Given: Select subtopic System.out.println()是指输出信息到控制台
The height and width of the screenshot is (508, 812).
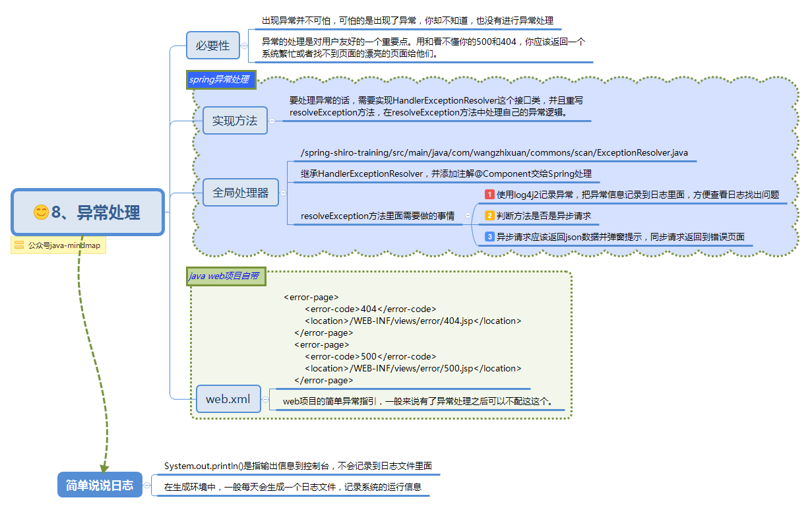Looking at the screenshot, I should [297, 466].
